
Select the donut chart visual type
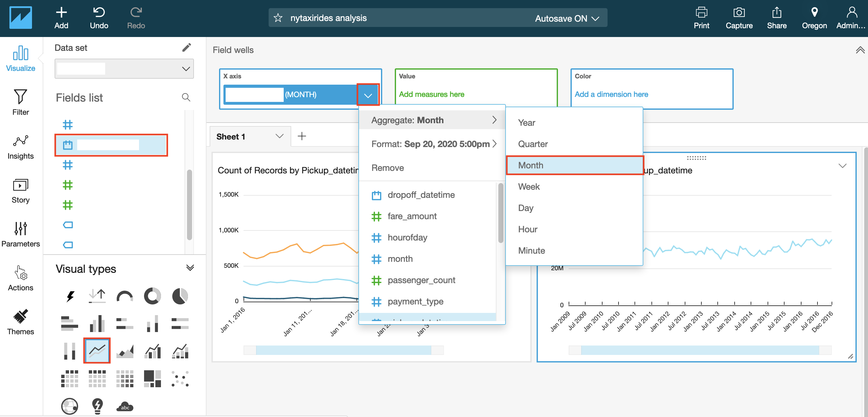(152, 296)
